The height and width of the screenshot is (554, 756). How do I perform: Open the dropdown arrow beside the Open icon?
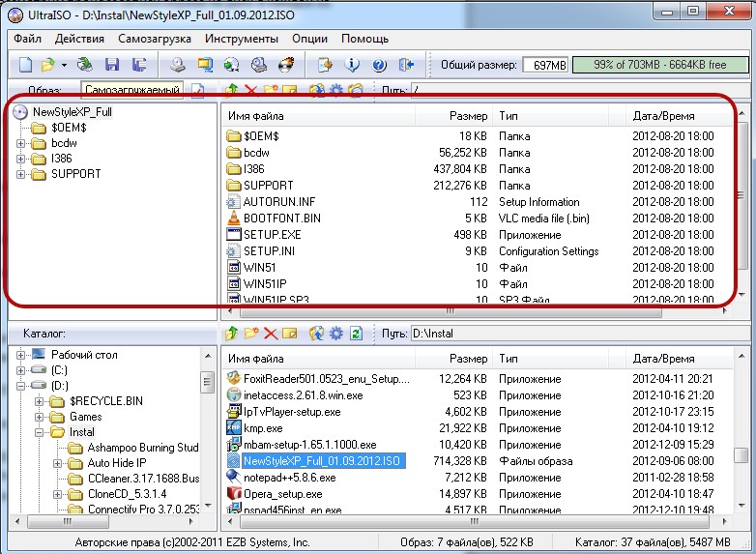(64, 65)
